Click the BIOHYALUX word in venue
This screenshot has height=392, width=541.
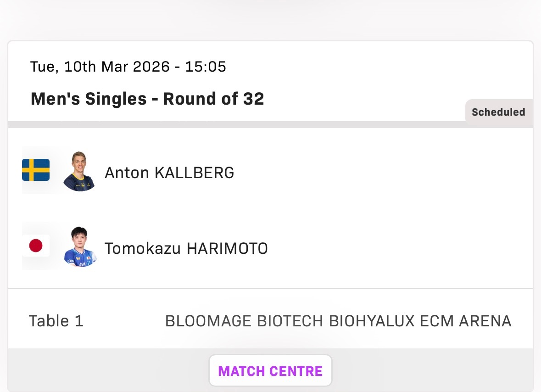tap(372, 321)
